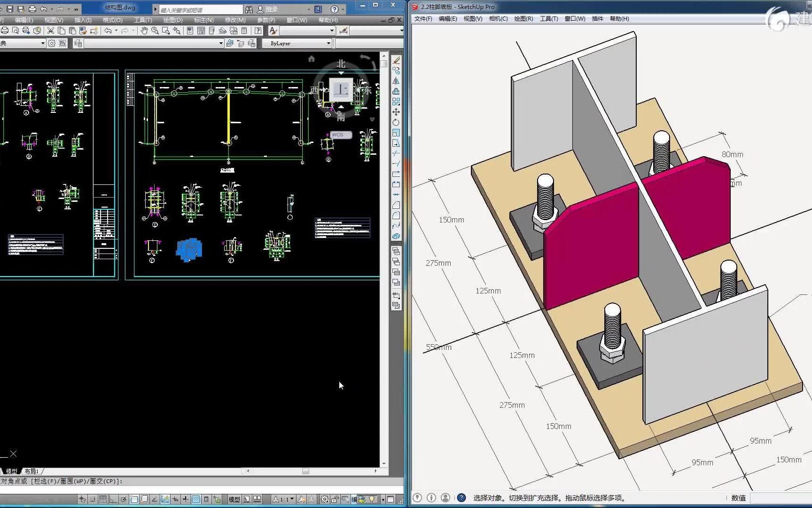Select the Rotate tool icon
812x508 pixels.
(396, 122)
